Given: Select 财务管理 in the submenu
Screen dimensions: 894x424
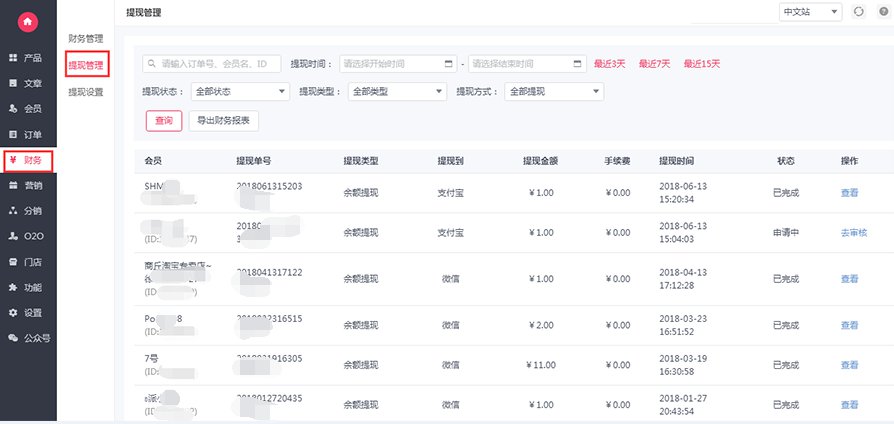Looking at the screenshot, I should [86, 39].
